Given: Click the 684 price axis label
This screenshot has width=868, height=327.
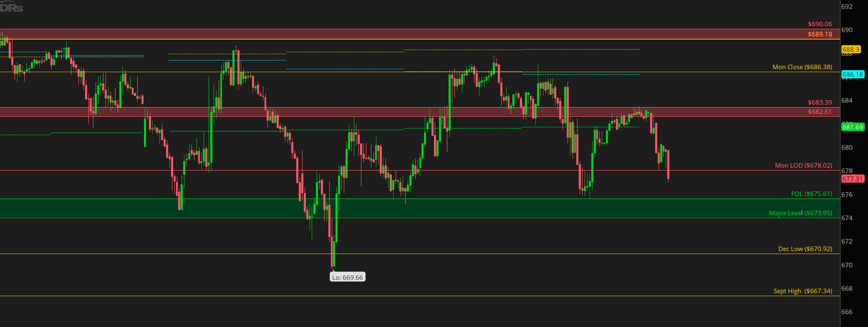Looking at the screenshot, I should click(847, 100).
